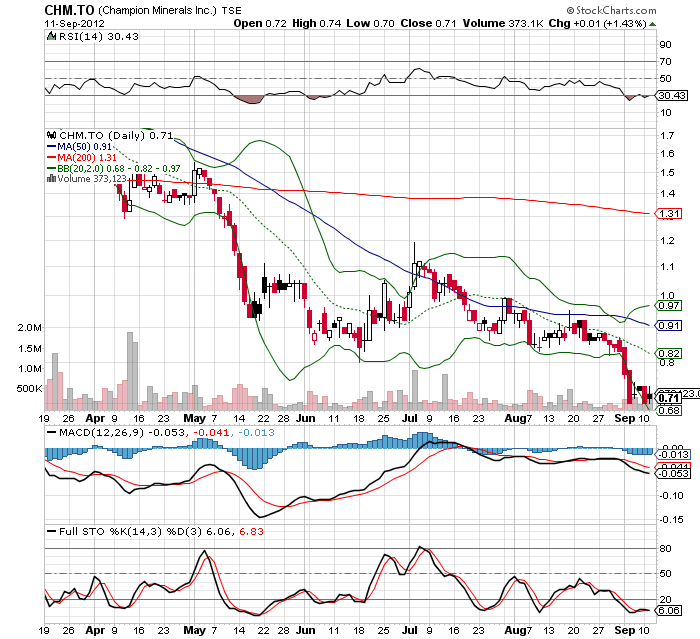Click the stochastic axis label 20

click(666, 600)
